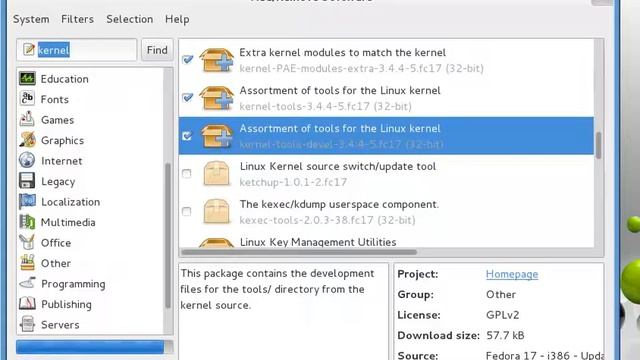Viewport: 640px width, 360px height.
Task: Select the Publishing category icon
Action: tap(27, 304)
